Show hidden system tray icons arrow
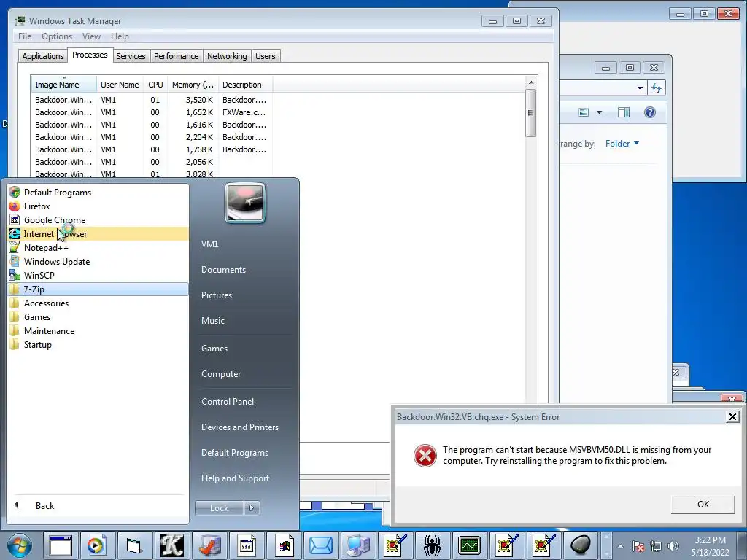Image resolution: width=747 pixels, height=560 pixels. pyautogui.click(x=620, y=546)
